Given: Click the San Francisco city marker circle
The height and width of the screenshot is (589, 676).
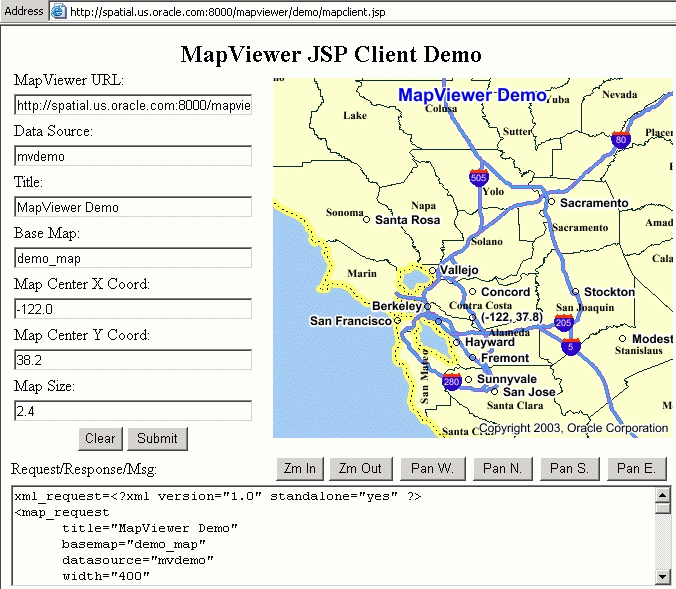Looking at the screenshot, I should 397,321.
